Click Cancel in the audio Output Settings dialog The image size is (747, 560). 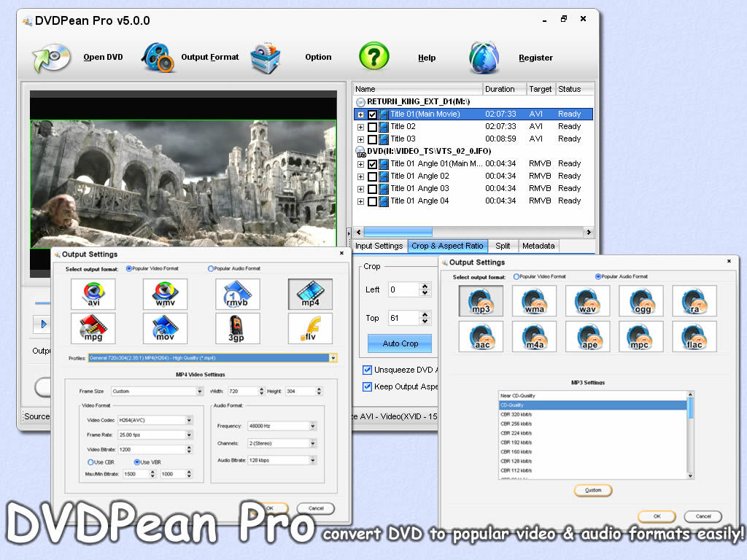coord(703,516)
